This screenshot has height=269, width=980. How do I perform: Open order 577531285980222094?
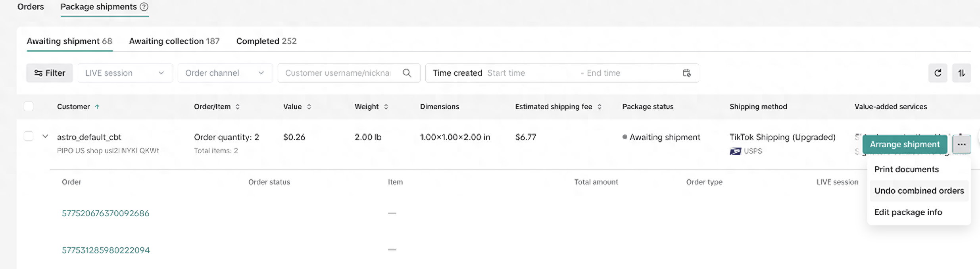(x=106, y=250)
